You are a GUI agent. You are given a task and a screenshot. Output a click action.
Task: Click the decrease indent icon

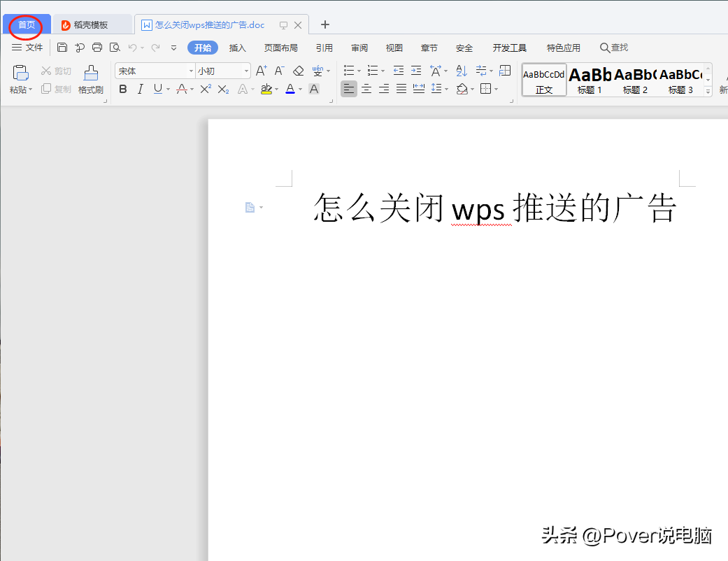(x=399, y=71)
